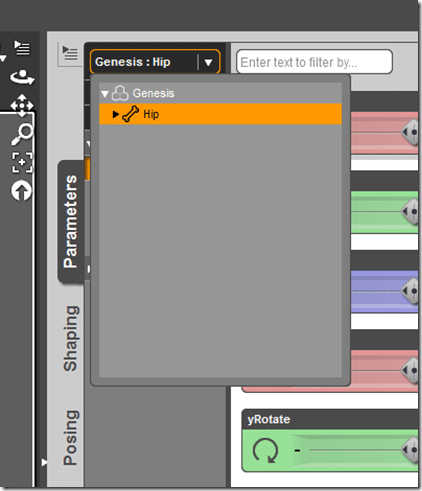Click the filter text input field
The width and height of the screenshot is (422, 491).
(314, 62)
